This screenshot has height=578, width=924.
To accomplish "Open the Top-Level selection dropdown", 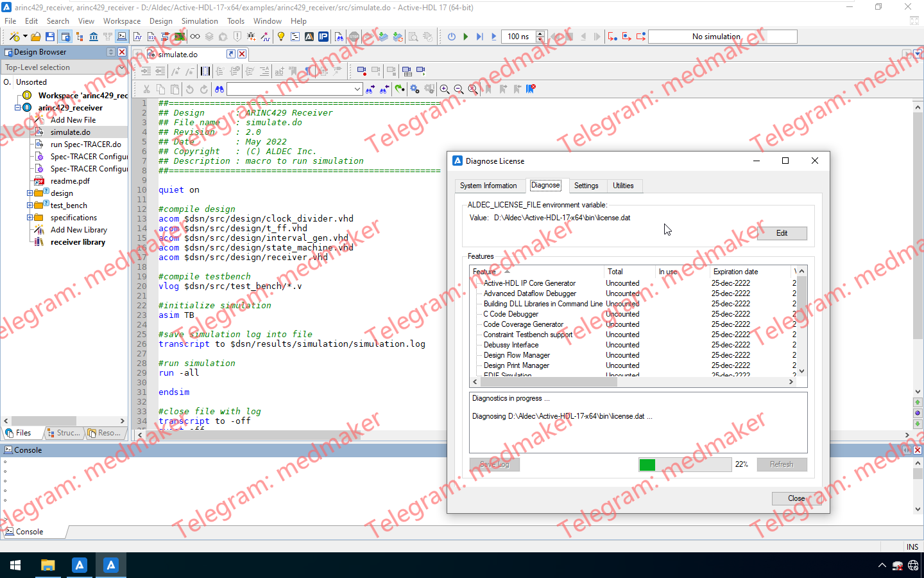I will click(64, 67).
